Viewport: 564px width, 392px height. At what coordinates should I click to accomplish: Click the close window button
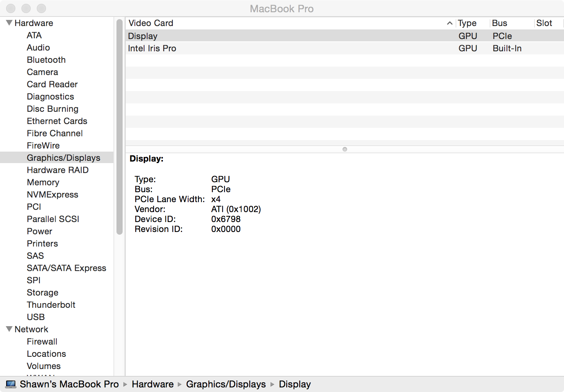pos(11,8)
